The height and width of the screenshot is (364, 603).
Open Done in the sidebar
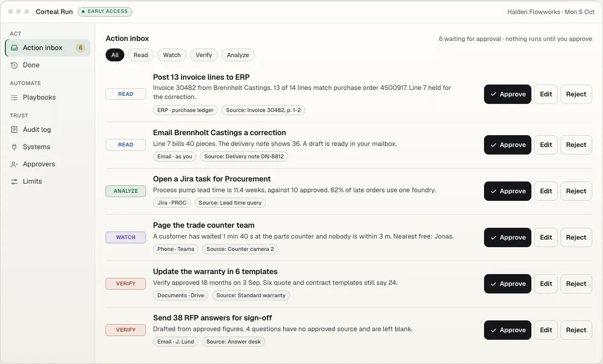(48, 65)
